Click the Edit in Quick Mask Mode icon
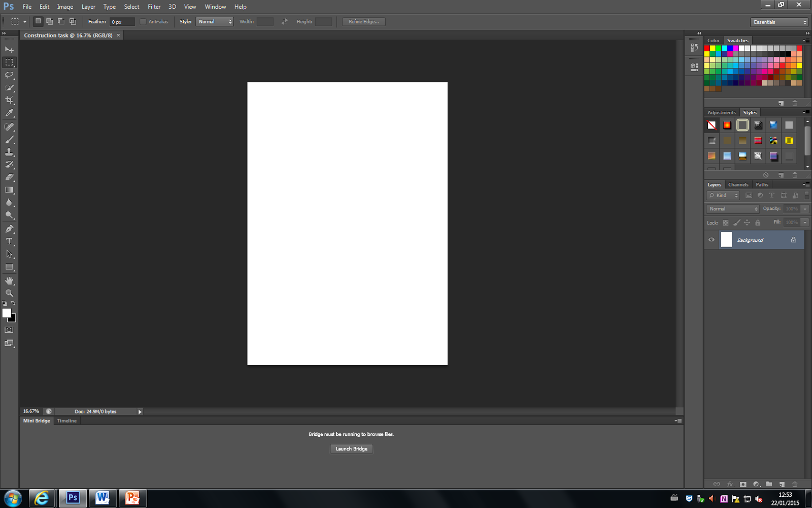Viewport: 812px width, 508px height. (x=9, y=330)
